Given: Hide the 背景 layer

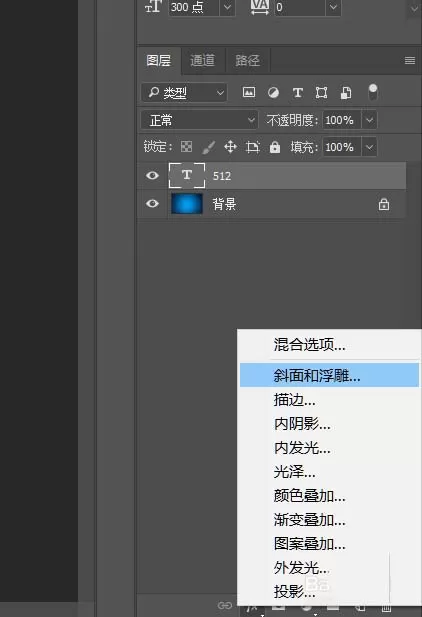Looking at the screenshot, I should coord(152,203).
